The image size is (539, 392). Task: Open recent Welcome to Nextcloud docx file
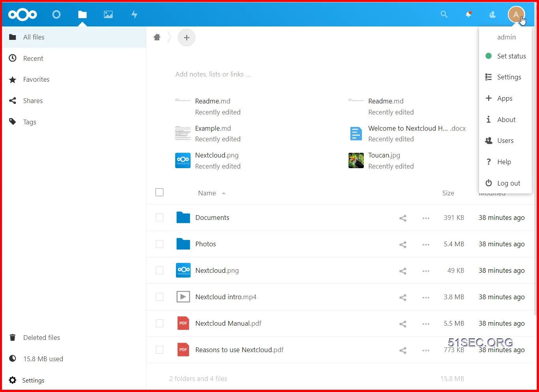coord(407,133)
